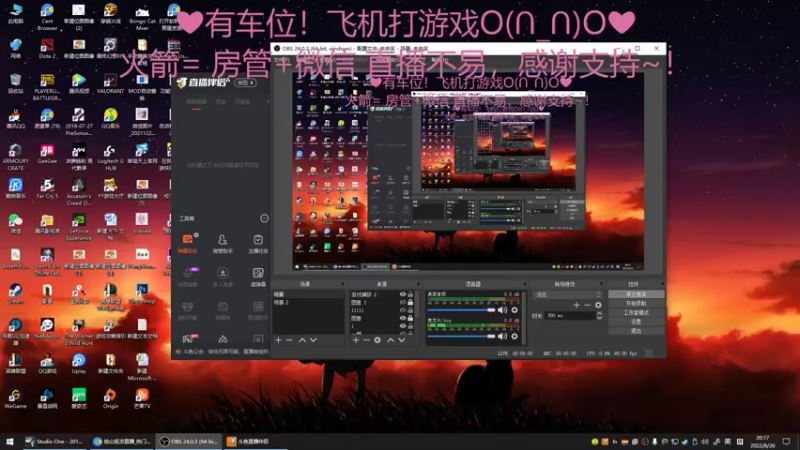This screenshot has width=800, height=450.
Task: Move selected scene down in Scenes panel
Action: [313, 340]
